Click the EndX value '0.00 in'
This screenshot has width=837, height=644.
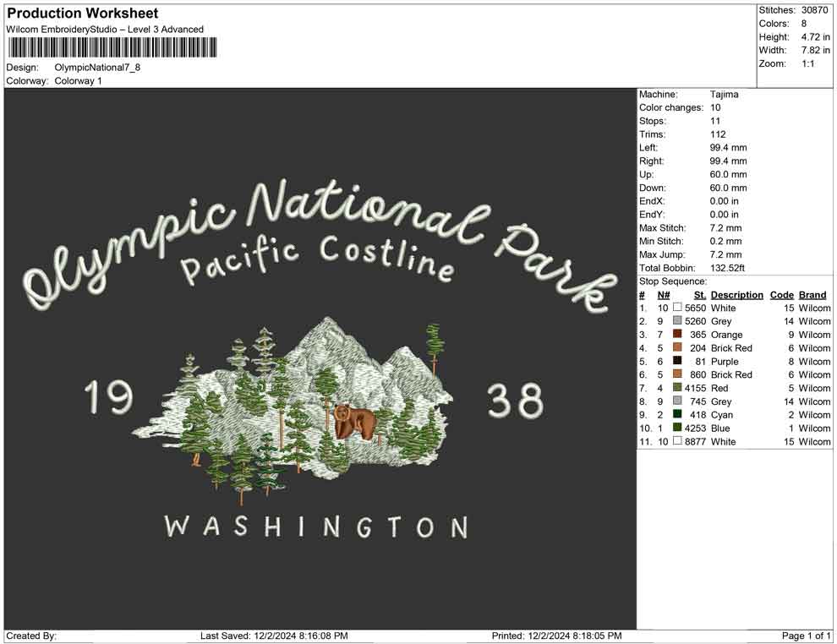pyautogui.click(x=725, y=201)
